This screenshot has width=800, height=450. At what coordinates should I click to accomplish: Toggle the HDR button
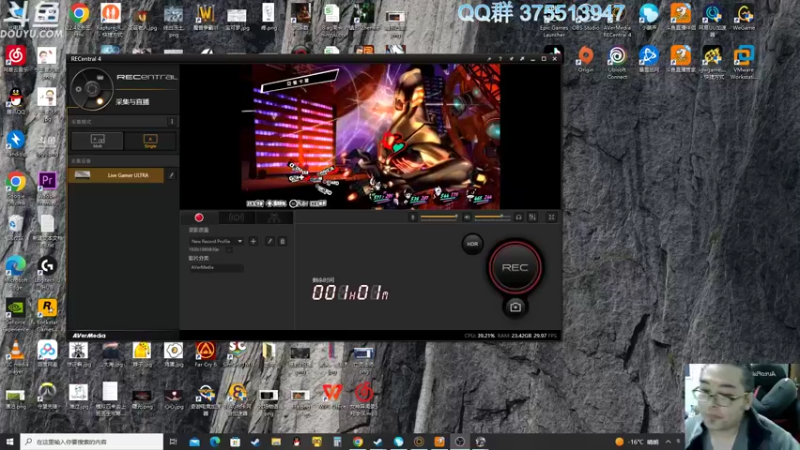coord(472,244)
